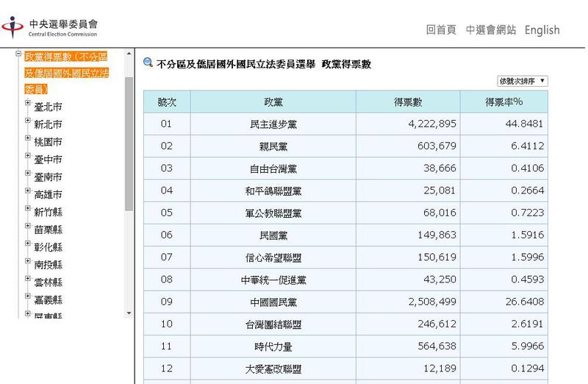The width and height of the screenshot is (588, 384).
Task: Click the tree panel scroll-down arrow
Action: [x=129, y=313]
